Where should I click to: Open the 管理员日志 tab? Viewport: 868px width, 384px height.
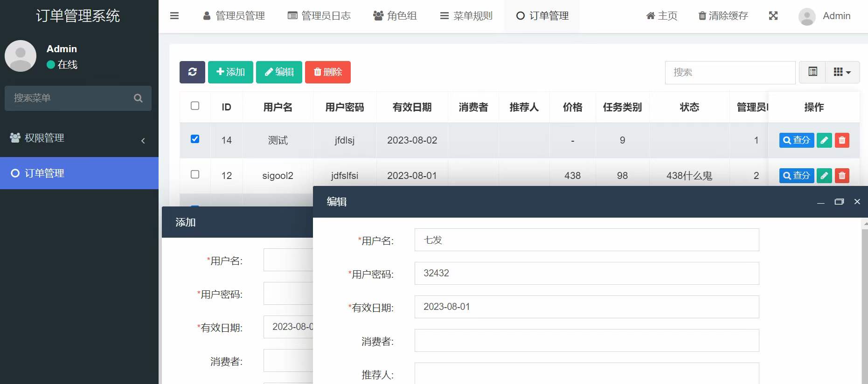click(319, 16)
